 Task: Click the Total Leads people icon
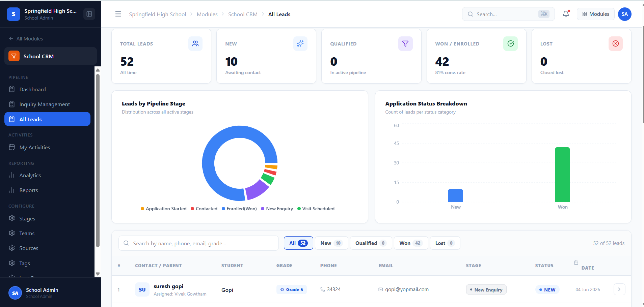[x=195, y=43]
